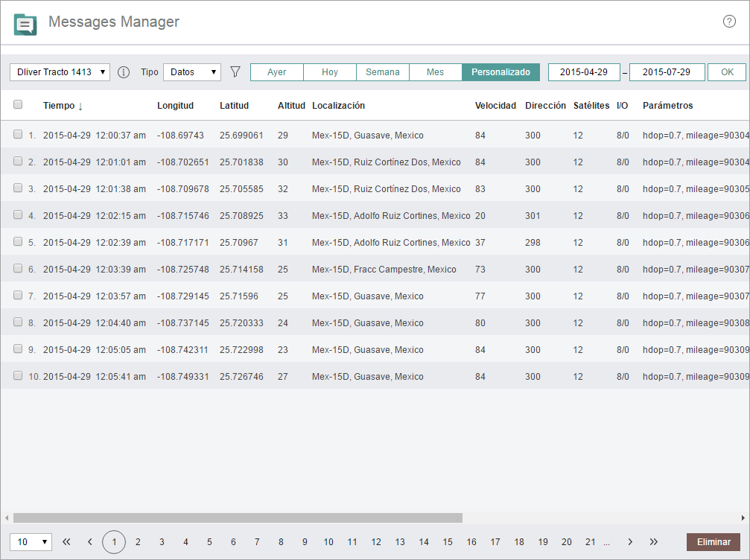Image resolution: width=750 pixels, height=560 pixels.
Task: Check the checkbox for row 4
Action: (18, 215)
